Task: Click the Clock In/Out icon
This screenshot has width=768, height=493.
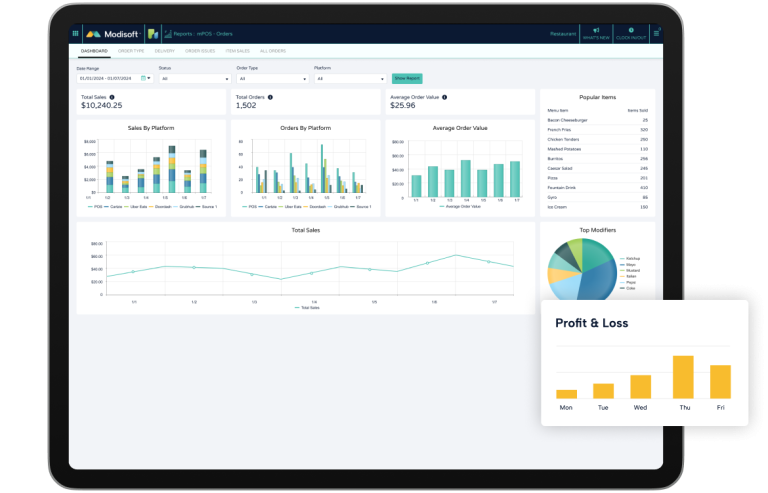Action: 631,32
